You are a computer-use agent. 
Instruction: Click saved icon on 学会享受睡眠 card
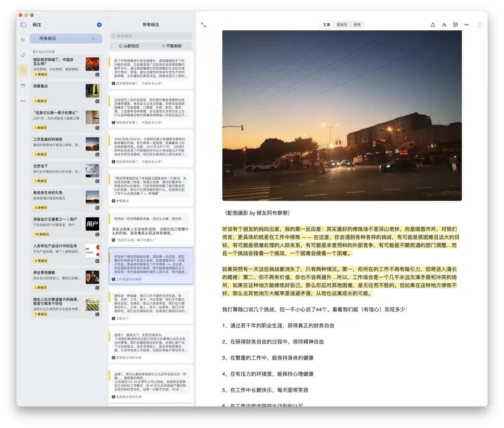pyautogui.click(x=98, y=288)
